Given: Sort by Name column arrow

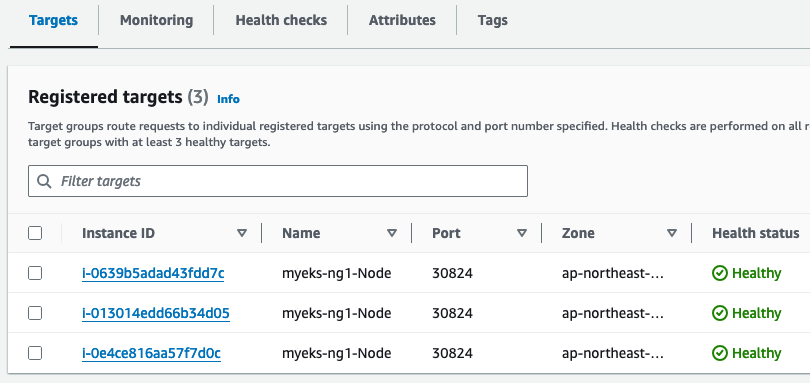Looking at the screenshot, I should [x=392, y=233].
